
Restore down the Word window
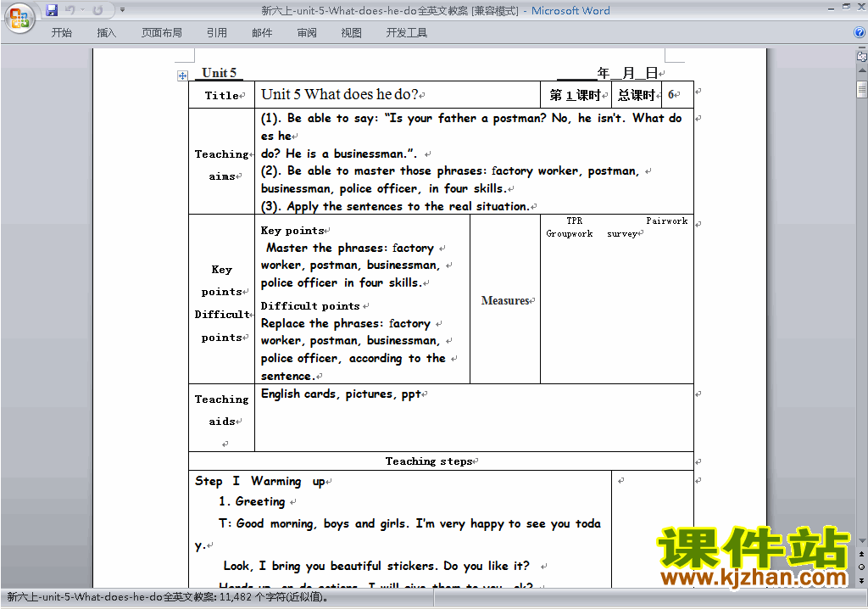(x=846, y=7)
